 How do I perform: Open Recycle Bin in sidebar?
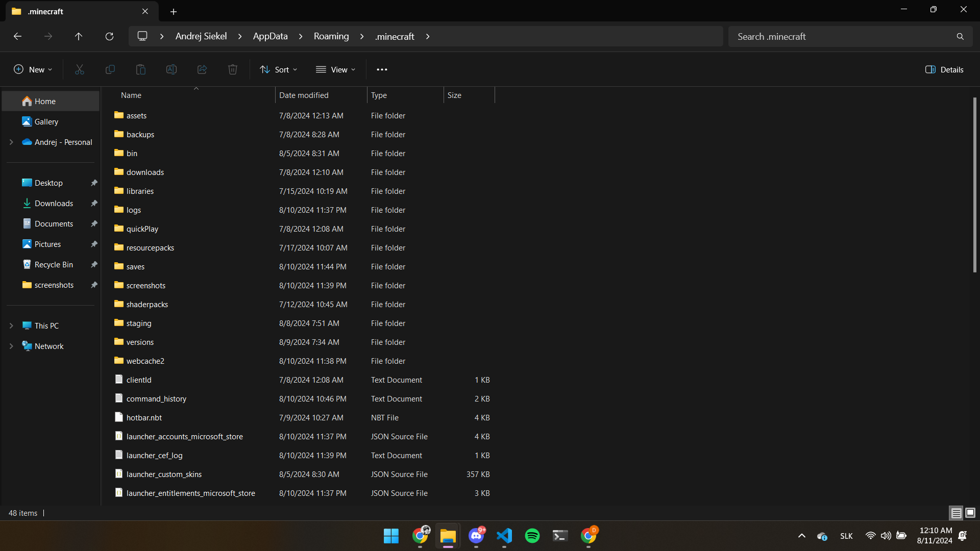pyautogui.click(x=51, y=265)
